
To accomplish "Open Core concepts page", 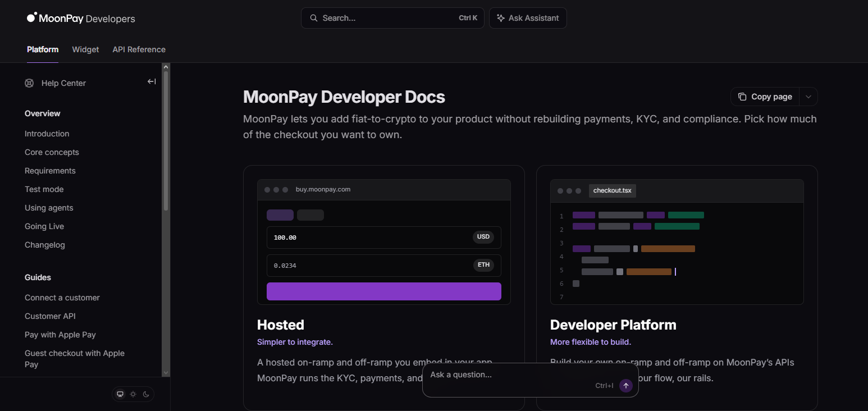I will tap(52, 152).
